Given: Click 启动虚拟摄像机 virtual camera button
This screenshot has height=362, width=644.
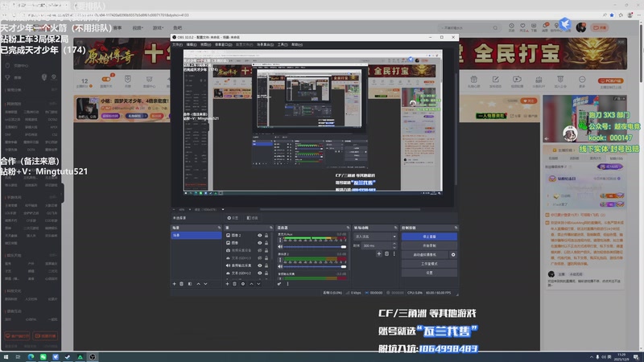Looking at the screenshot, I should click(425, 254).
